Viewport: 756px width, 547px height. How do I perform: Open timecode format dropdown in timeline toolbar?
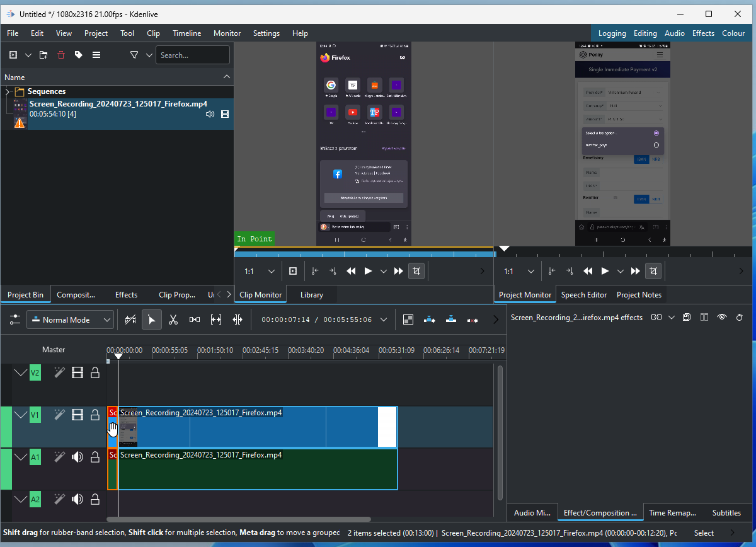pyautogui.click(x=384, y=320)
